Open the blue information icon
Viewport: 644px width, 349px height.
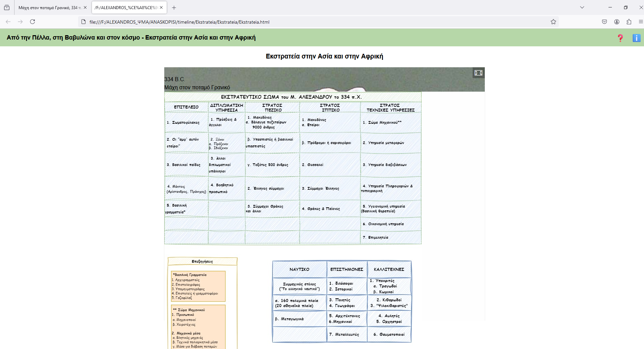pos(637,38)
